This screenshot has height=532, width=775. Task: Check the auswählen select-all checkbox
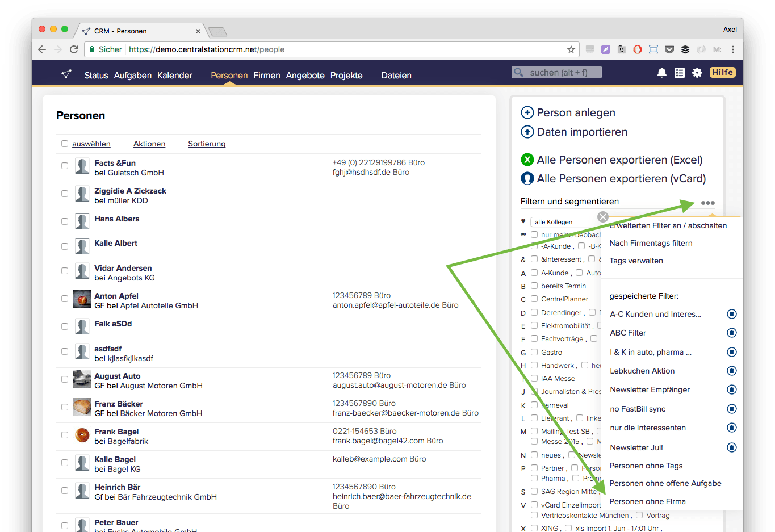point(65,144)
